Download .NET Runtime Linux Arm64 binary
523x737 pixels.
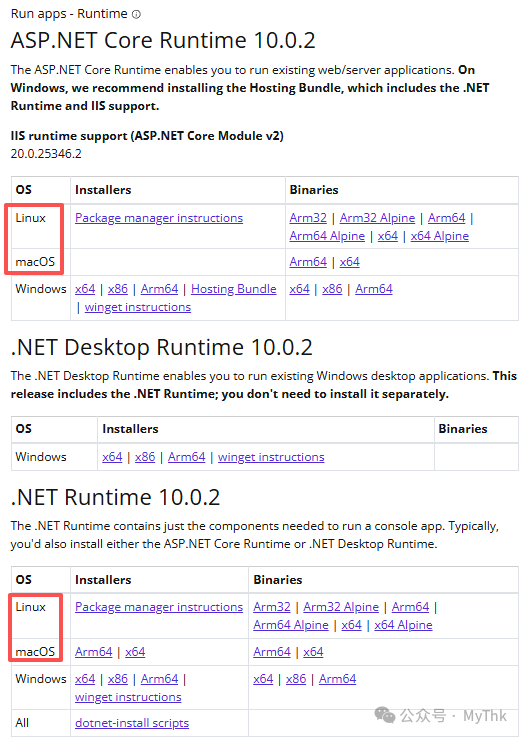[410, 607]
